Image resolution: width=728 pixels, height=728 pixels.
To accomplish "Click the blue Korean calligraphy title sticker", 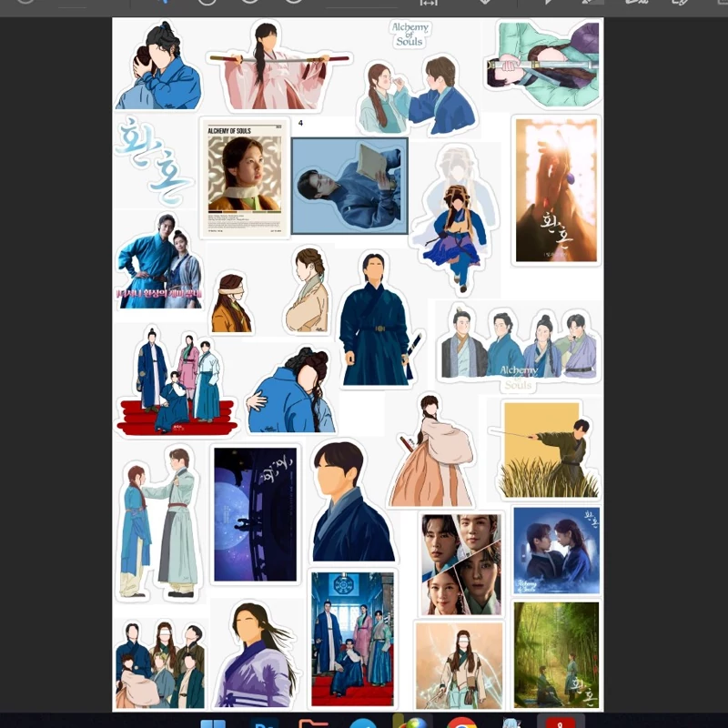I will pyautogui.click(x=153, y=161).
